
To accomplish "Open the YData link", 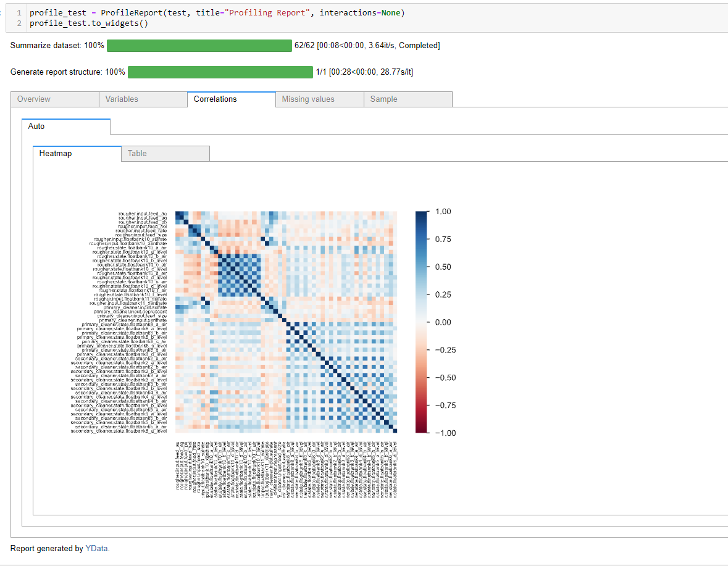I will pyautogui.click(x=97, y=548).
